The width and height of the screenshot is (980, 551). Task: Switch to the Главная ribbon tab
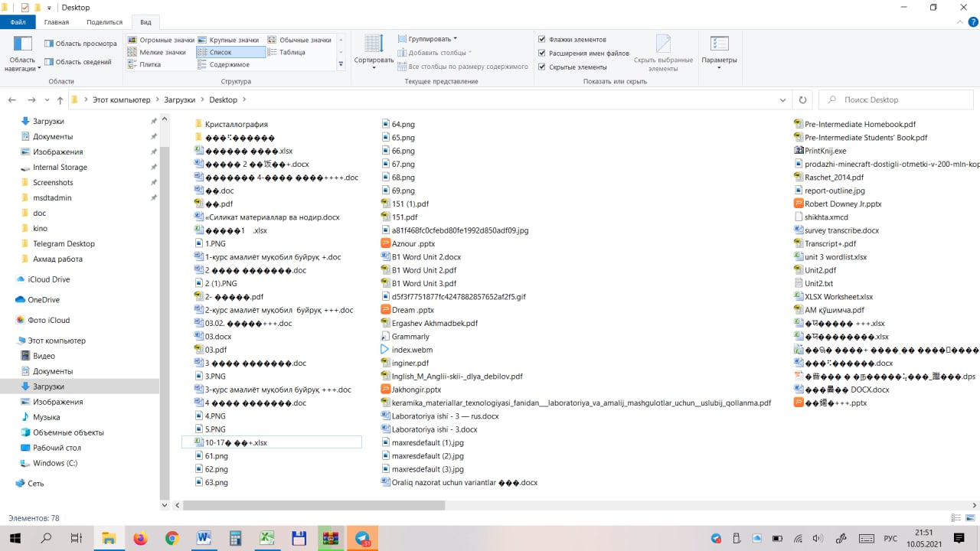point(57,23)
